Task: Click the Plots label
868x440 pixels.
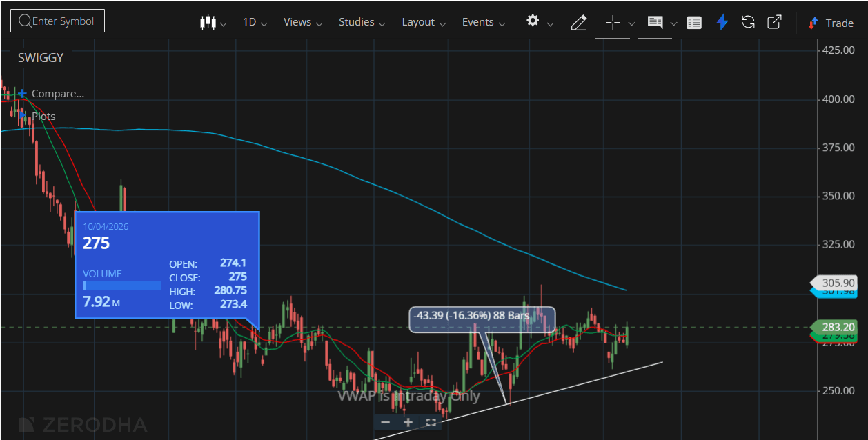Action: coord(43,117)
